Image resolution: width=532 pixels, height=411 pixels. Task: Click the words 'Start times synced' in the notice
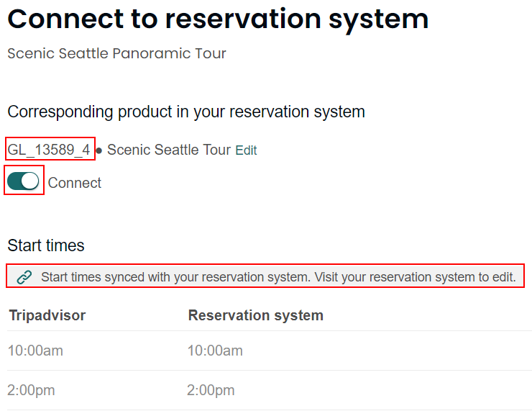point(93,277)
